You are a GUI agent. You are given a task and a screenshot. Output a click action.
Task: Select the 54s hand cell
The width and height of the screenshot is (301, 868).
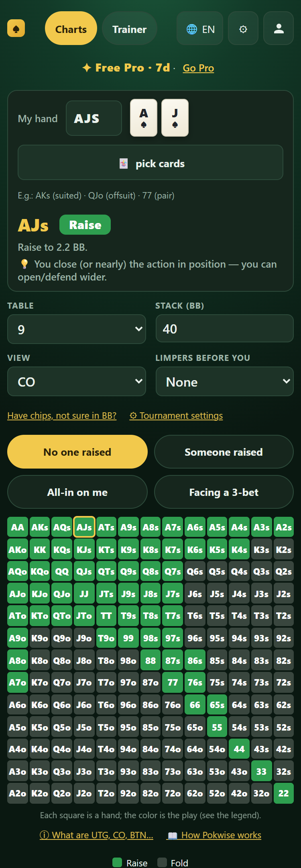pyautogui.click(x=239, y=727)
